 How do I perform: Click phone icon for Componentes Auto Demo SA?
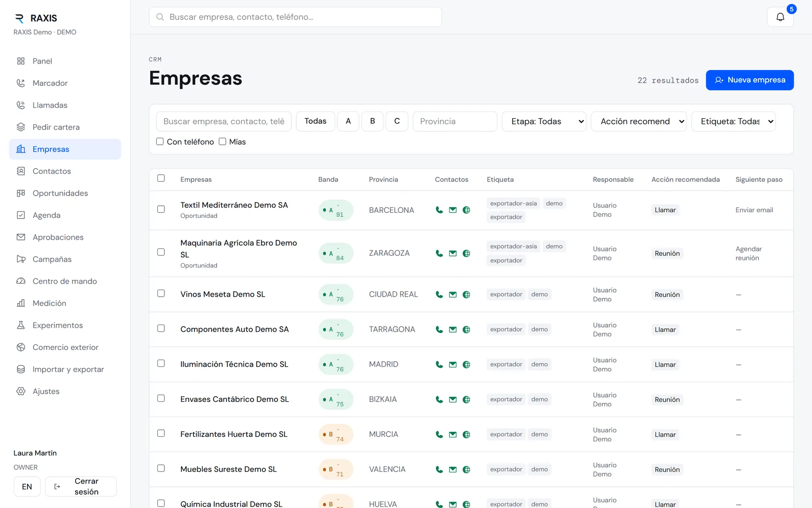click(x=439, y=329)
